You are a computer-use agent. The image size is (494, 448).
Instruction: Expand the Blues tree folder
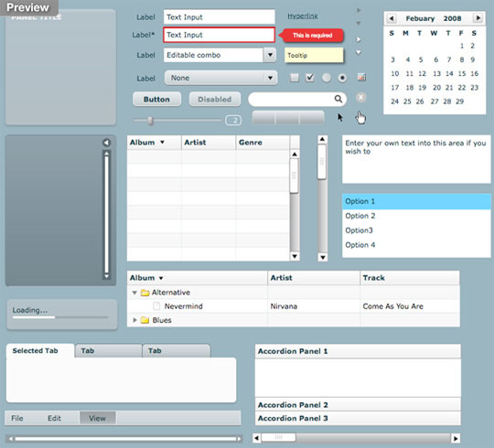point(134,320)
